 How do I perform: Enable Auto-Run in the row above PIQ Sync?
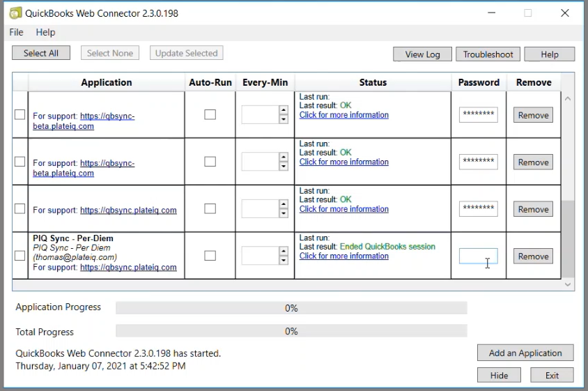pos(210,208)
